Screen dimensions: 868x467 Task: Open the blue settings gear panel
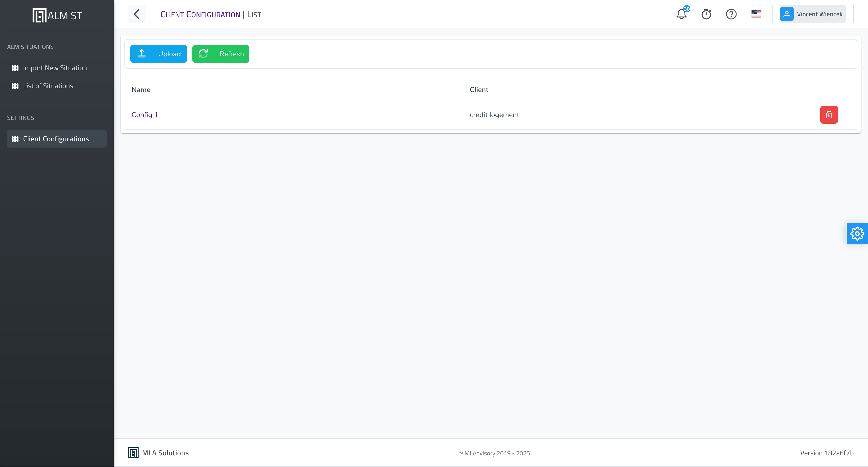[x=857, y=233]
